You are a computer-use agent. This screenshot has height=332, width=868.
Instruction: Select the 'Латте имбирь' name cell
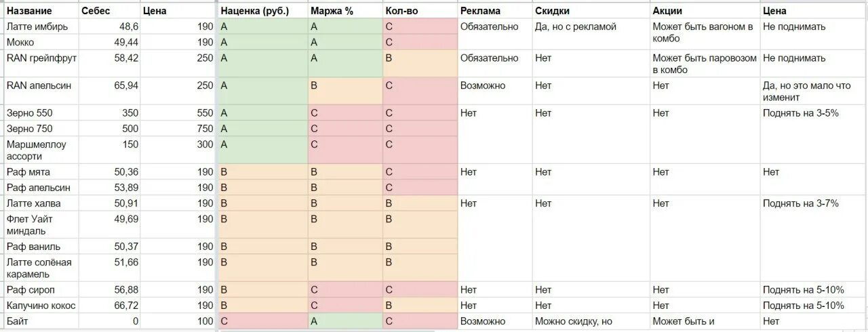[x=40, y=27]
